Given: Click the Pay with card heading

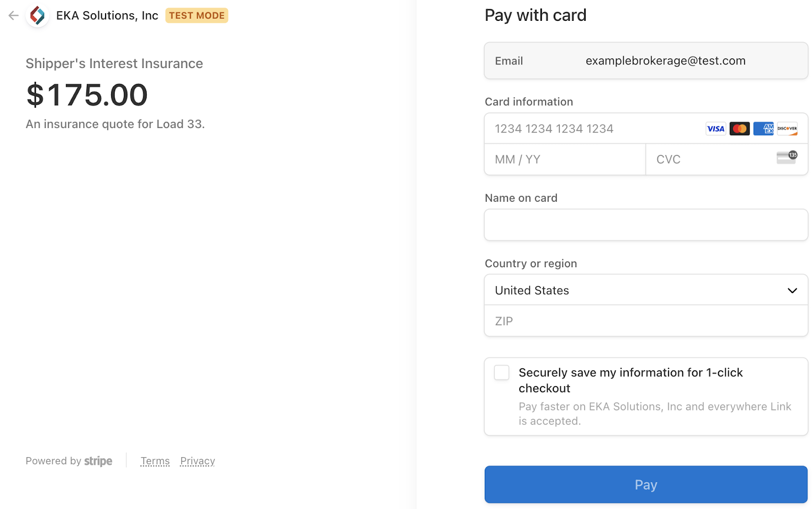Looking at the screenshot, I should pos(535,15).
